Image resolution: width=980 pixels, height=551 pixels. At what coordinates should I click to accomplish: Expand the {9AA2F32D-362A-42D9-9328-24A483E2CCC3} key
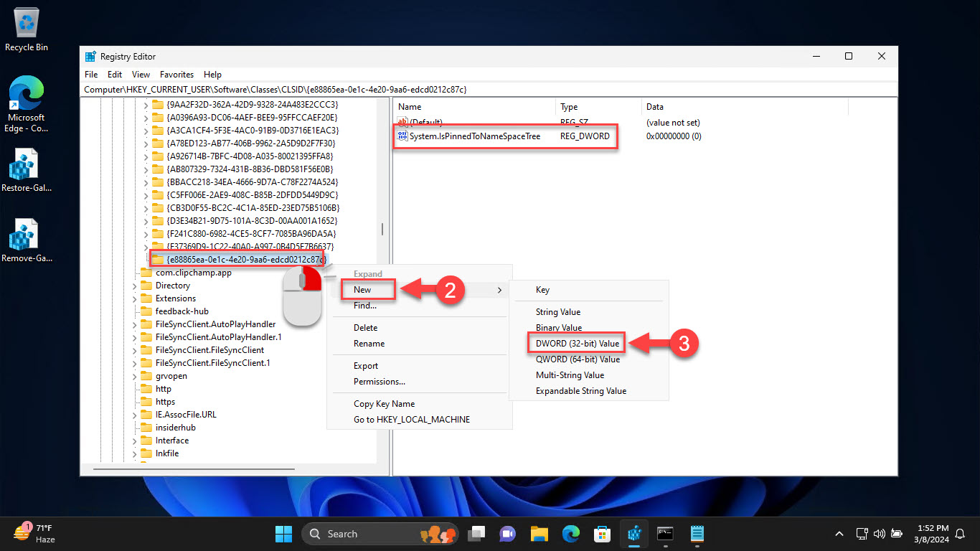(x=146, y=105)
